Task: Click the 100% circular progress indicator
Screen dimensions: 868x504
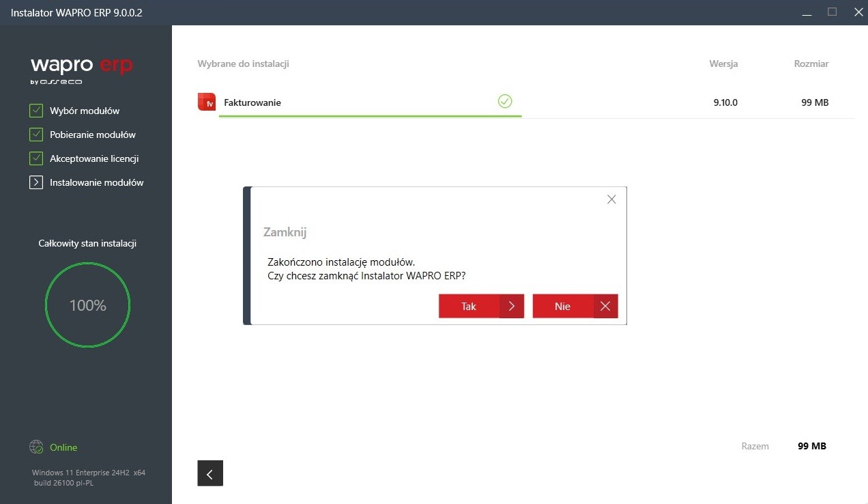Action: [x=87, y=305]
